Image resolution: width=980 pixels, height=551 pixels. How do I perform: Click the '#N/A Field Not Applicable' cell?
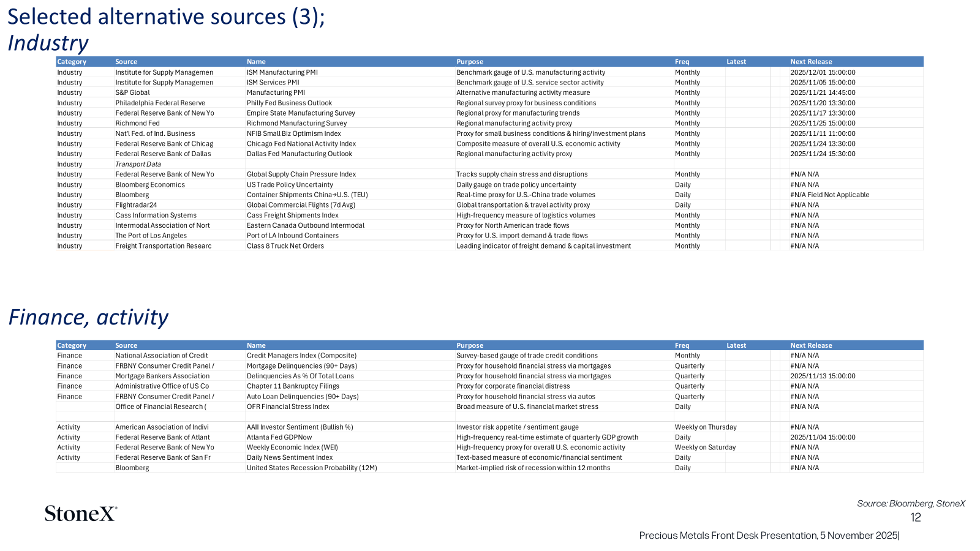click(x=830, y=195)
